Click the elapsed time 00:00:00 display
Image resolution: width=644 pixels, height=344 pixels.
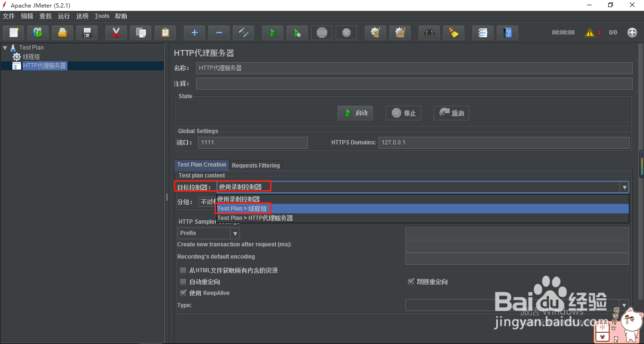click(x=563, y=33)
